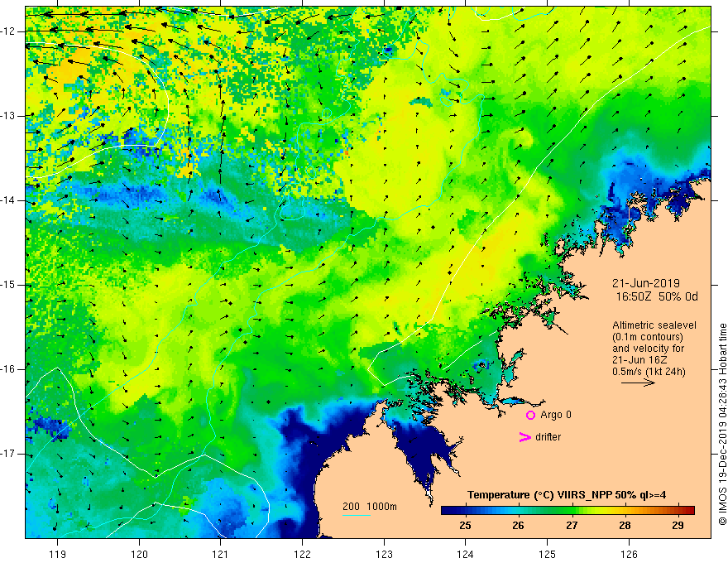Click the temperature colorbar gradient
Image resolution: width=728 pixels, height=563 pixels.
[568, 511]
